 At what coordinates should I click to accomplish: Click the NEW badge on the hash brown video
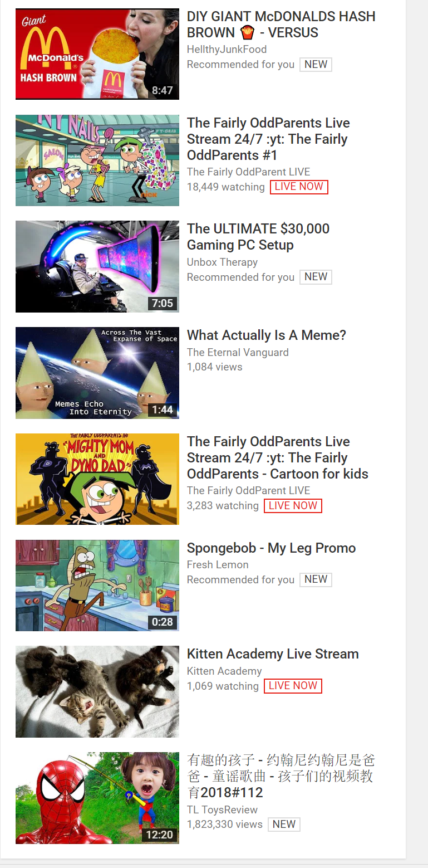pos(316,65)
